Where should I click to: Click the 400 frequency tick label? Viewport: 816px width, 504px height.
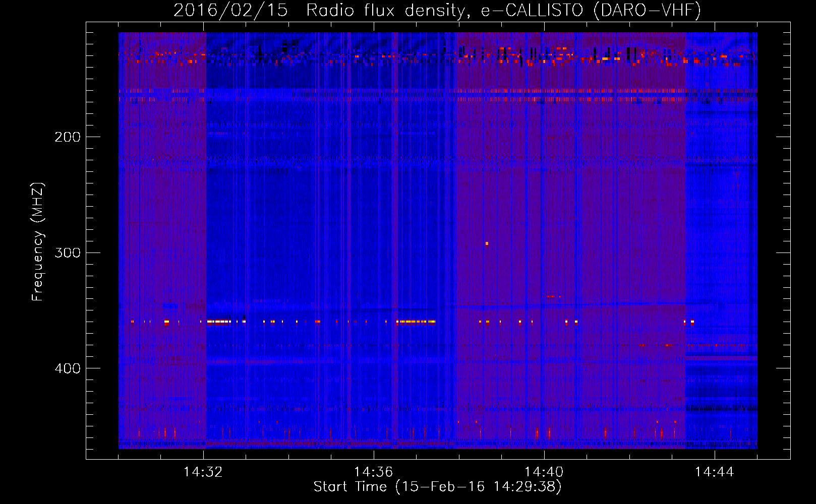click(68, 368)
